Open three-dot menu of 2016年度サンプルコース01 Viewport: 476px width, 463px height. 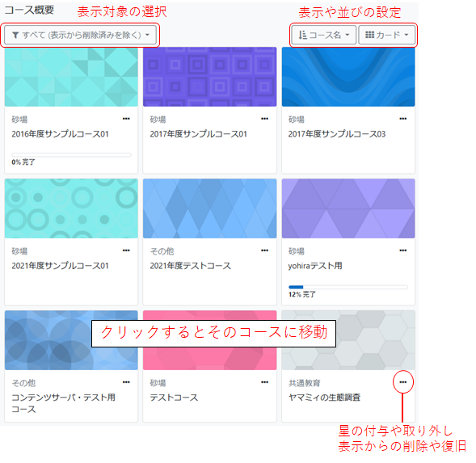coord(126,119)
